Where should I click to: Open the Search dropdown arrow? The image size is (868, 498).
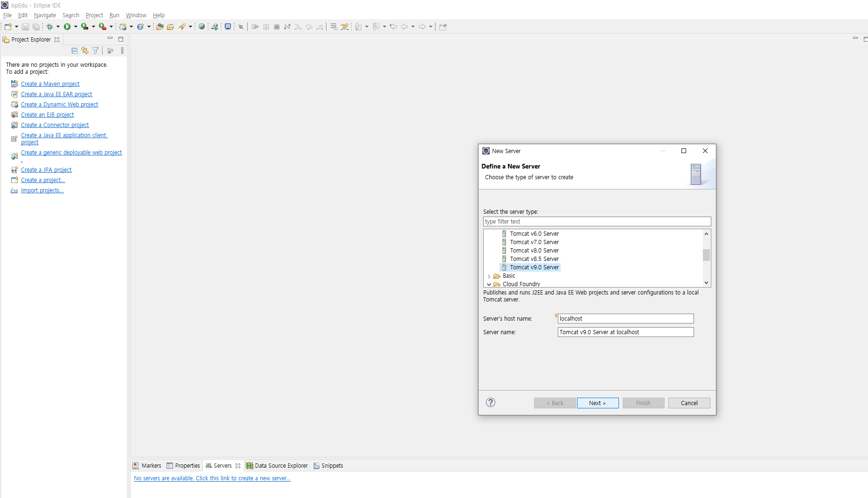[x=190, y=27]
